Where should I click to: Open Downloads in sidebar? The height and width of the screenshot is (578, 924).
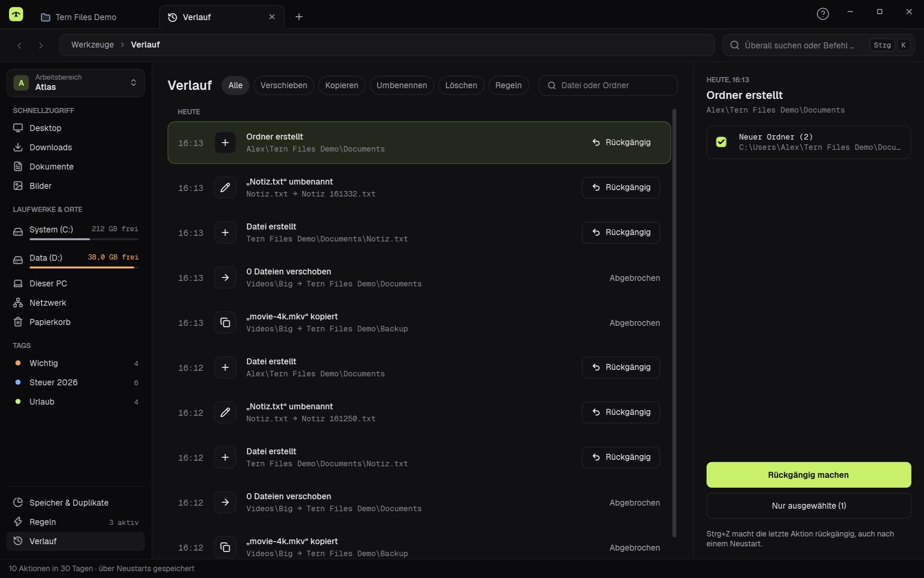[x=76, y=147]
